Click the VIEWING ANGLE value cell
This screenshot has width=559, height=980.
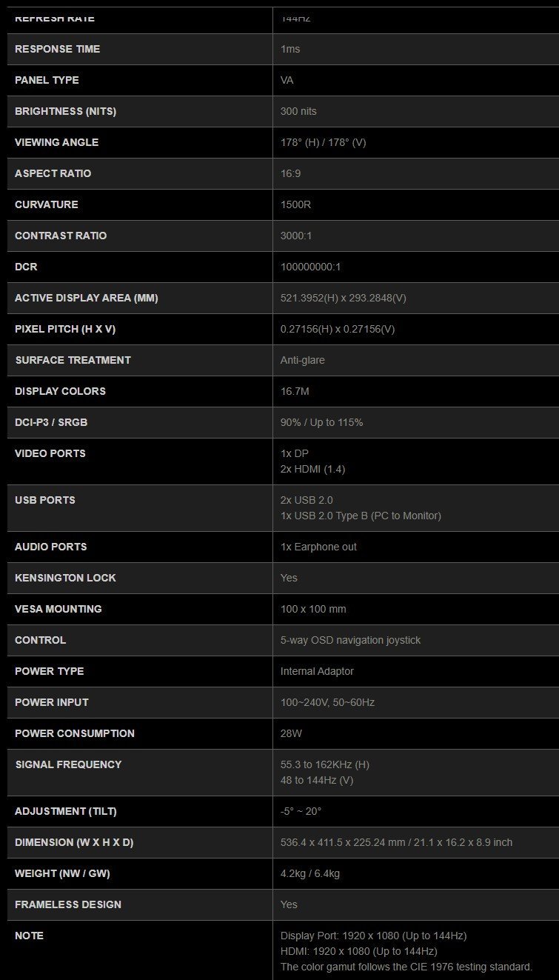(x=323, y=142)
